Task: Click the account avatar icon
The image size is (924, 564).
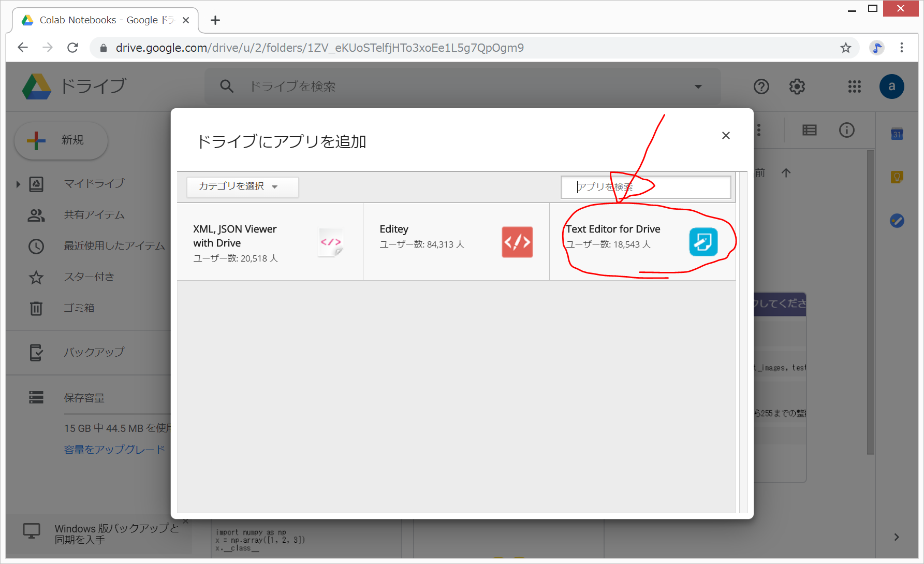Action: pos(891,86)
